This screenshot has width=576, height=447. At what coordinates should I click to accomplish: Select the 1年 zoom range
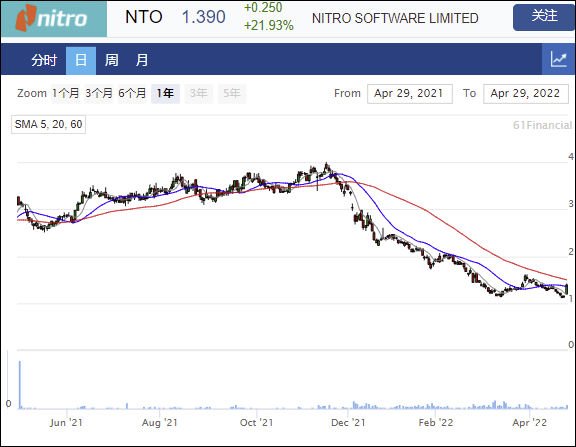coord(165,93)
